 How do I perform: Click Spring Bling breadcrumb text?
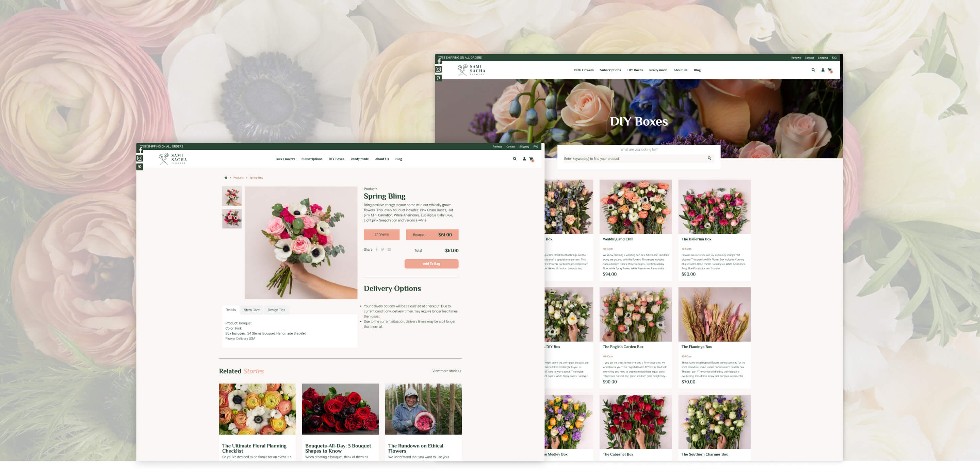coord(257,178)
